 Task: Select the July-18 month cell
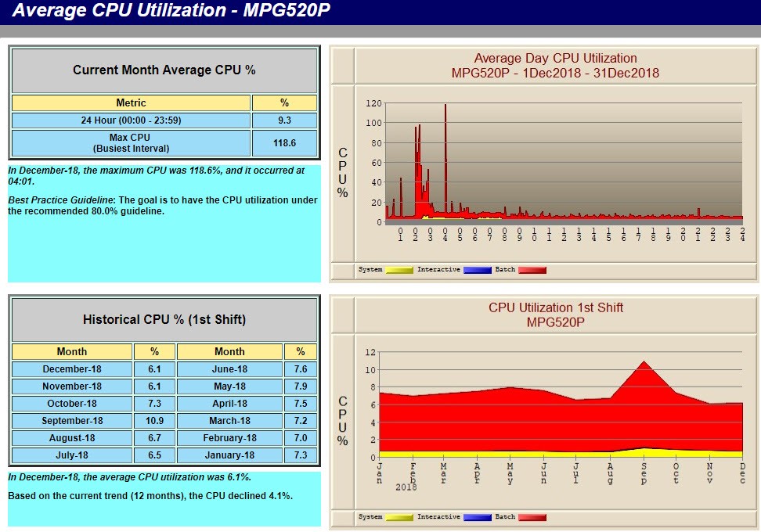pos(72,455)
